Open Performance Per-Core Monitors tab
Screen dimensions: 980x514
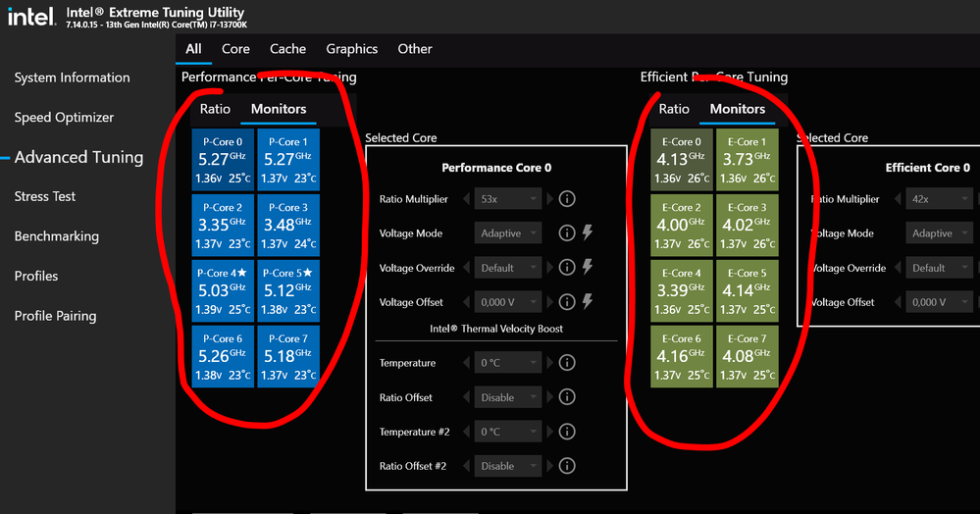point(279,109)
